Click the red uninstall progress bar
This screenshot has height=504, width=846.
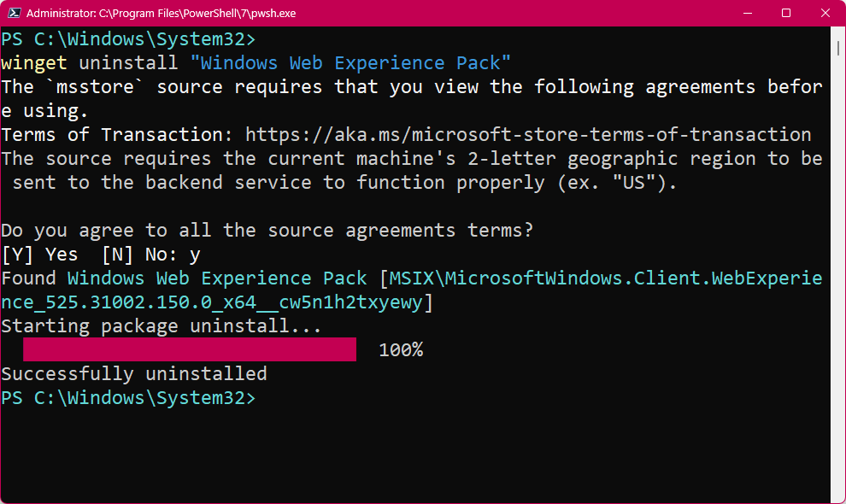[189, 349]
